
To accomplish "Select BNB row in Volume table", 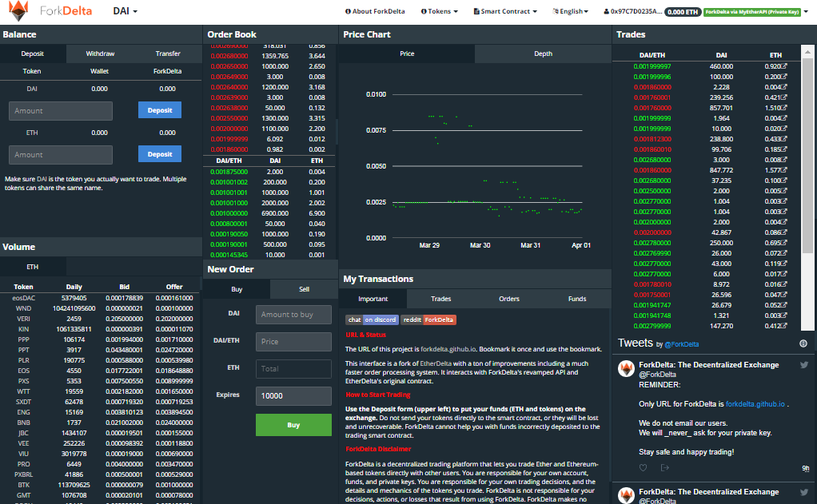I will pyautogui.click(x=100, y=423).
